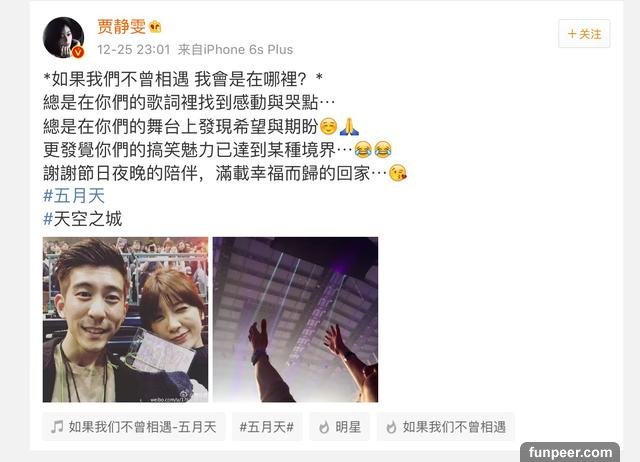Open the 如果我们不曾相遇 hot topic tag
The image size is (640, 462).
click(446, 427)
